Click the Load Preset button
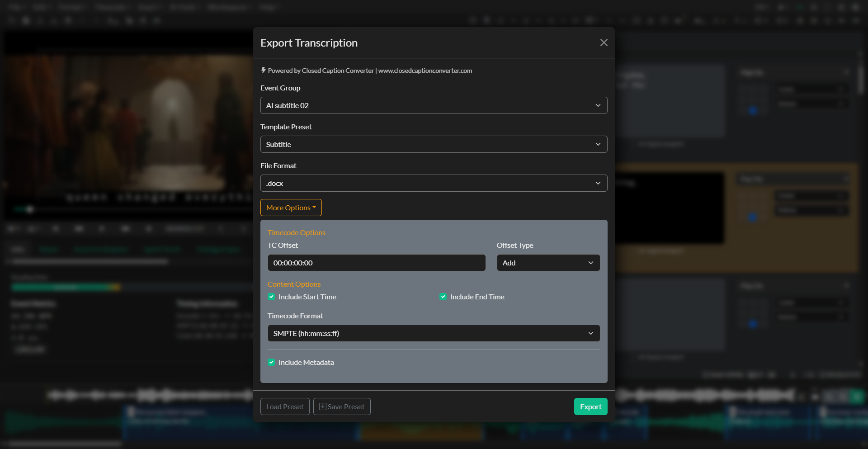 click(x=284, y=406)
